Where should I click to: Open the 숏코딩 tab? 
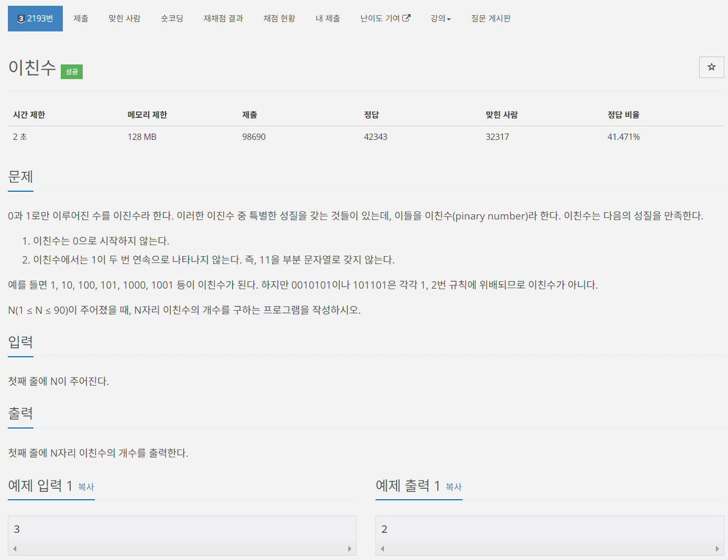click(x=172, y=18)
